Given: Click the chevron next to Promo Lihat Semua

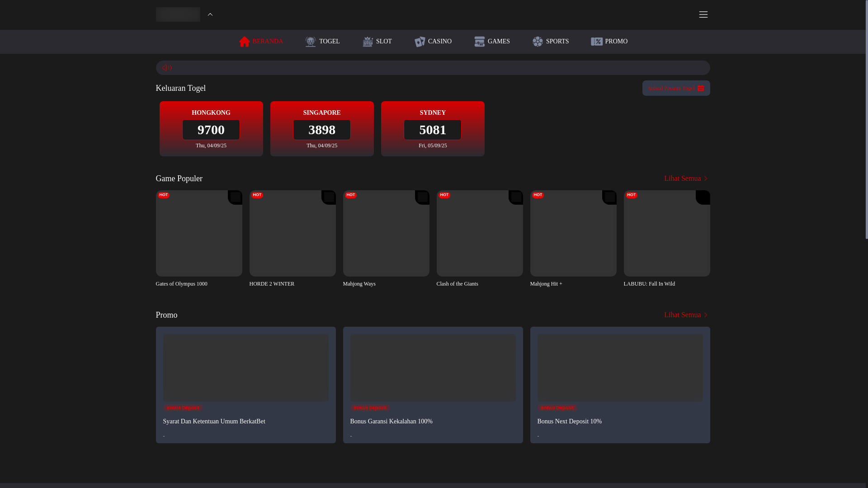Looking at the screenshot, I should [705, 315].
